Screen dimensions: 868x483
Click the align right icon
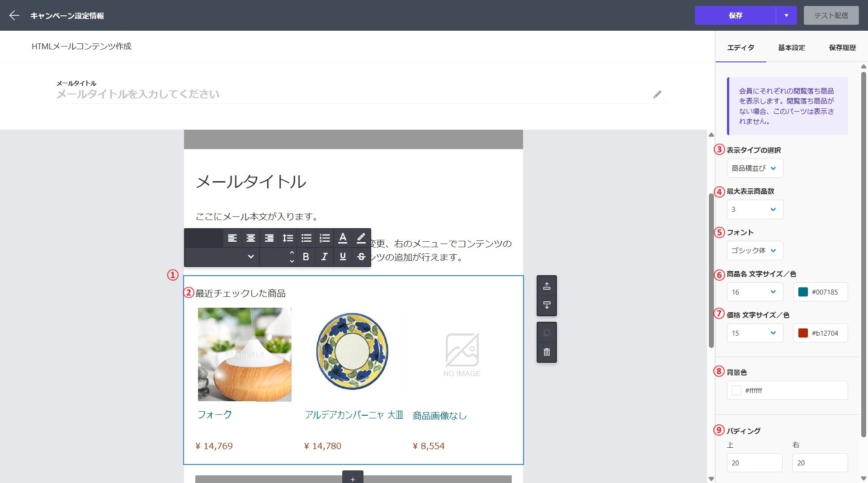click(x=269, y=238)
